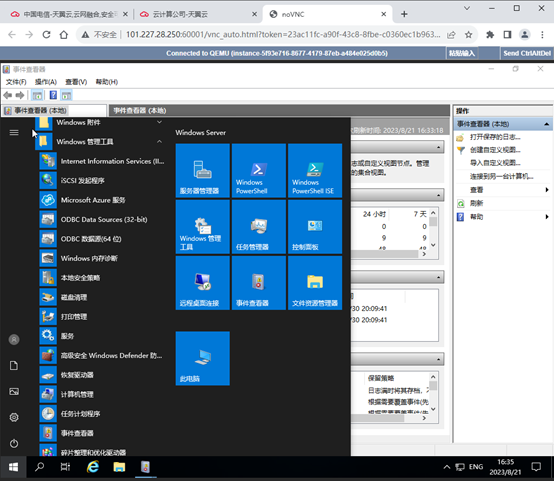Collapse the Windows 管理工具 folder

(x=159, y=141)
